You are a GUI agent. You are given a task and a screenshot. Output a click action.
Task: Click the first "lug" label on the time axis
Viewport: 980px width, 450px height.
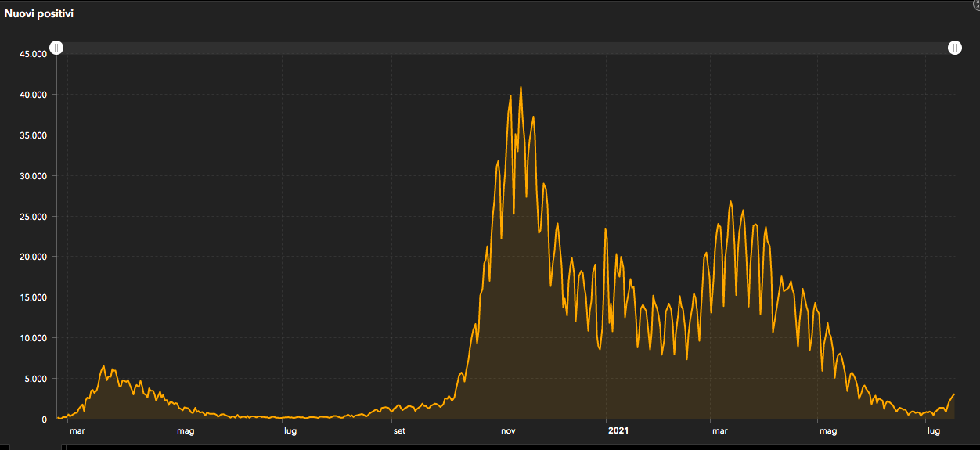(290, 430)
